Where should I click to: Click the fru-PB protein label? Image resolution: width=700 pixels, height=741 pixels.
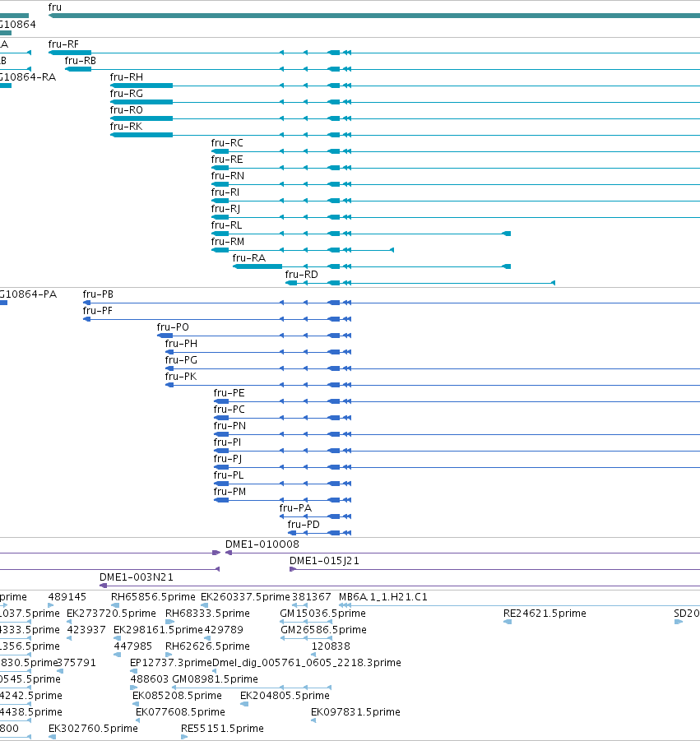(98, 294)
